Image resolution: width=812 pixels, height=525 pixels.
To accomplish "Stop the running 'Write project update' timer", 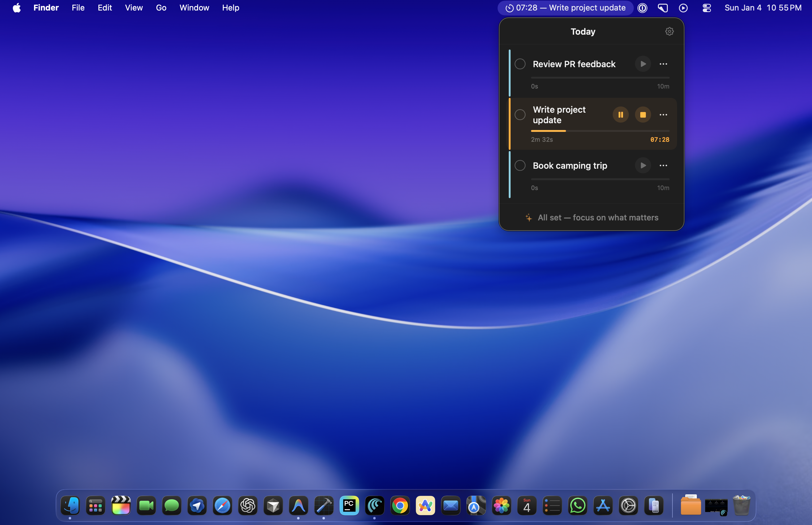I will point(643,115).
